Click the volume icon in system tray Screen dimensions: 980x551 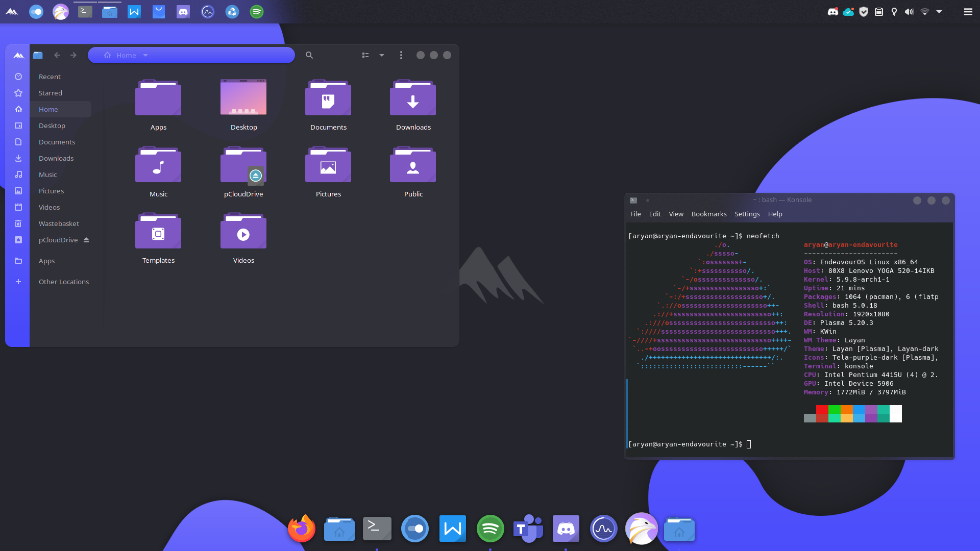tap(909, 12)
